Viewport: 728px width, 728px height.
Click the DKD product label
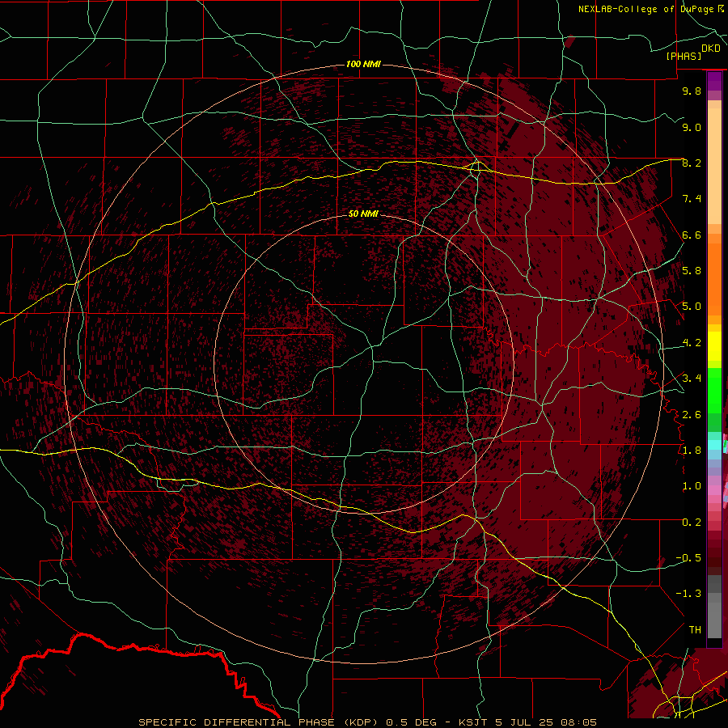coord(711,49)
